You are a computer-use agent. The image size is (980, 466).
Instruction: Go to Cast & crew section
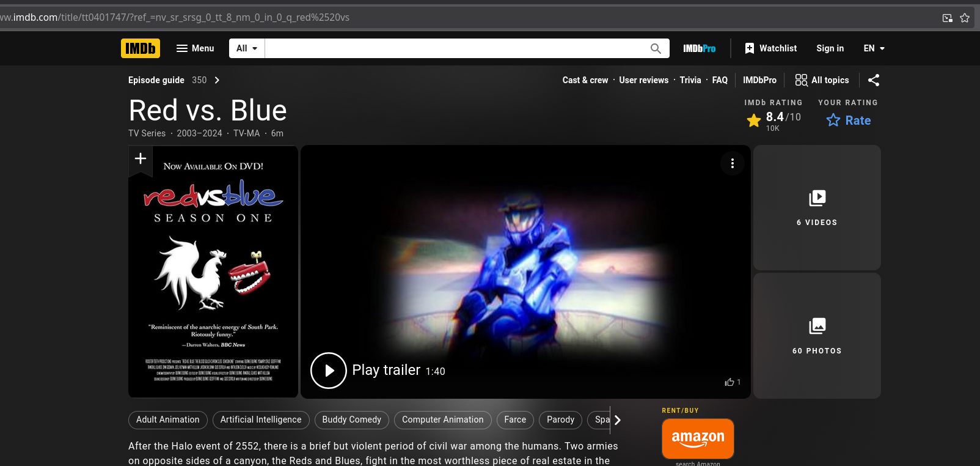coord(585,80)
